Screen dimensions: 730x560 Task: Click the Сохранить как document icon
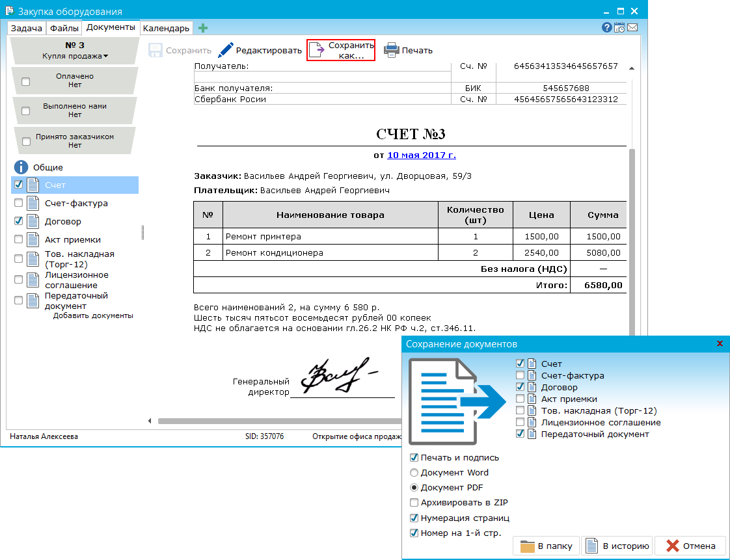(x=317, y=50)
